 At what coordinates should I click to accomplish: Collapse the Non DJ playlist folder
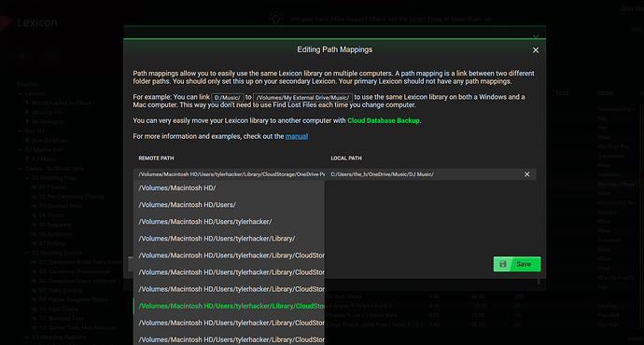coord(21,131)
